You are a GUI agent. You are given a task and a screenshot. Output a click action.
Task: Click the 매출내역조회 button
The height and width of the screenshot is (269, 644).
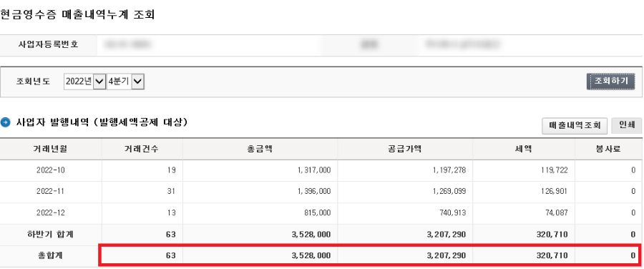click(x=574, y=126)
